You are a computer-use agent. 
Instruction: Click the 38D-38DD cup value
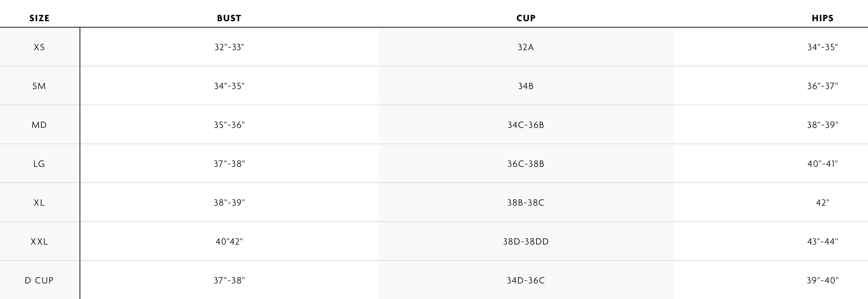[526, 242]
